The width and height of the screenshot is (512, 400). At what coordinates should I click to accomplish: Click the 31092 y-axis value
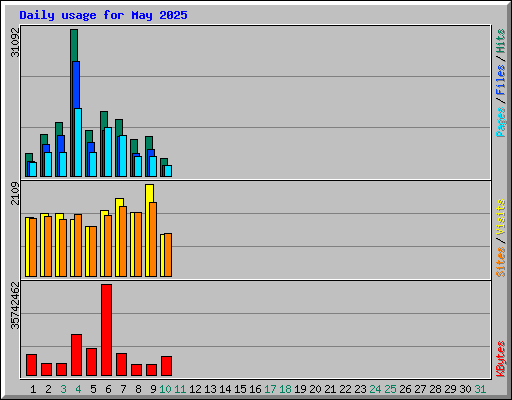tap(15, 42)
